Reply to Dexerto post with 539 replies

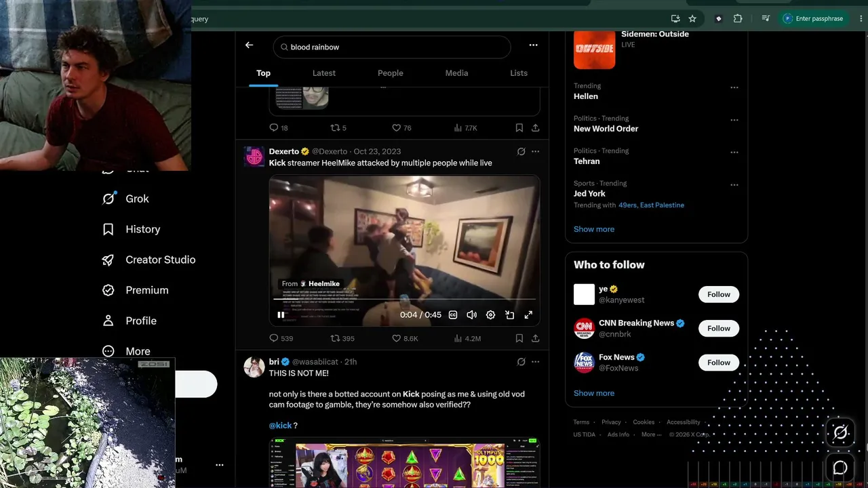(281, 338)
